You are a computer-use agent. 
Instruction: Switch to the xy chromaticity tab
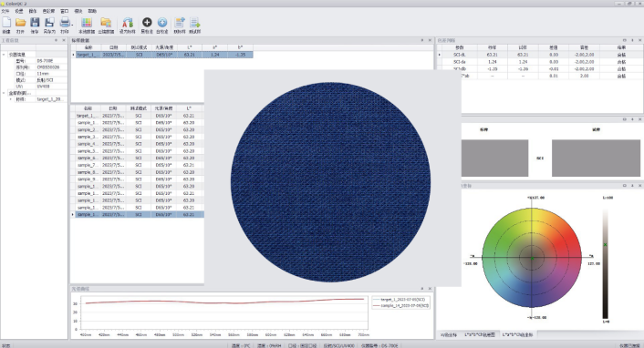coord(449,335)
